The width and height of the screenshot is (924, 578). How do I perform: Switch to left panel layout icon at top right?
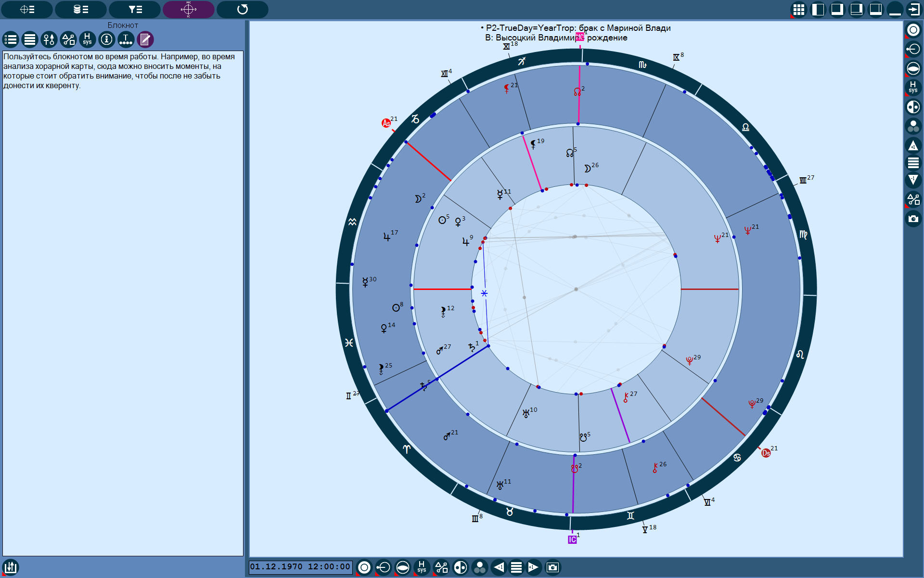818,10
